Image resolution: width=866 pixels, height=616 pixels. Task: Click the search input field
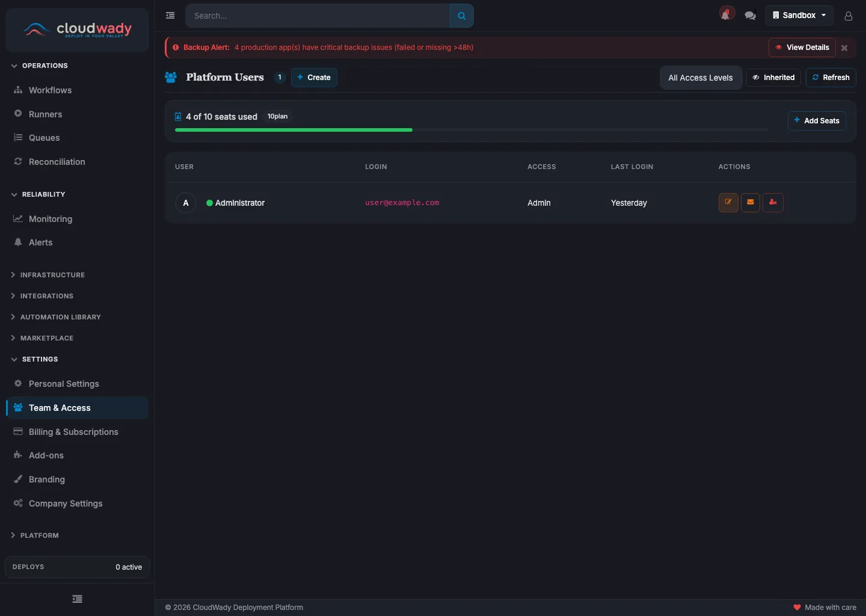[x=318, y=16]
